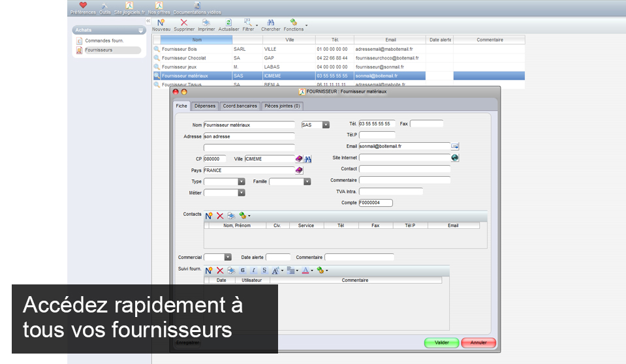Click the Compte field F0000004

click(376, 203)
